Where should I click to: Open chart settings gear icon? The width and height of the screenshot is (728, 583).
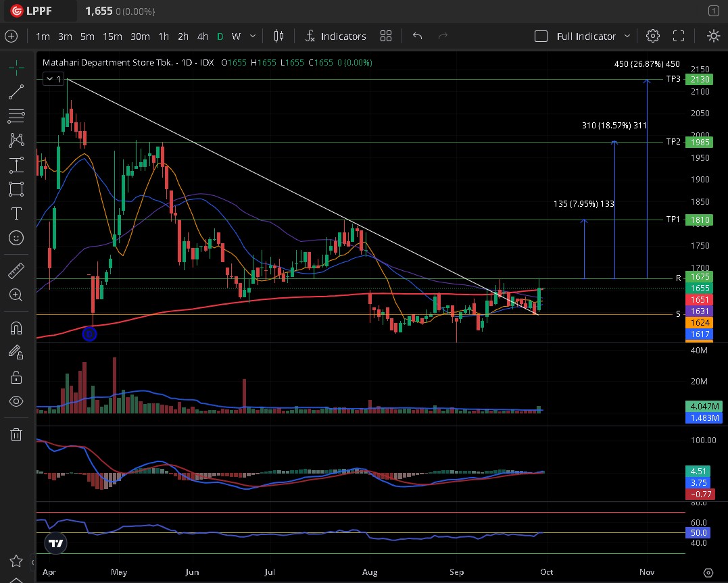(652, 36)
